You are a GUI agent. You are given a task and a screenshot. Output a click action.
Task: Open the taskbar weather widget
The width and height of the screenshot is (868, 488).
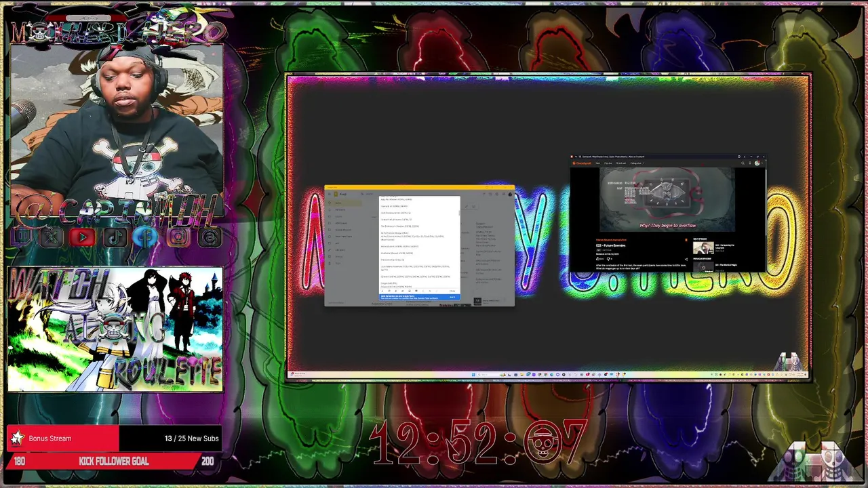coord(298,374)
